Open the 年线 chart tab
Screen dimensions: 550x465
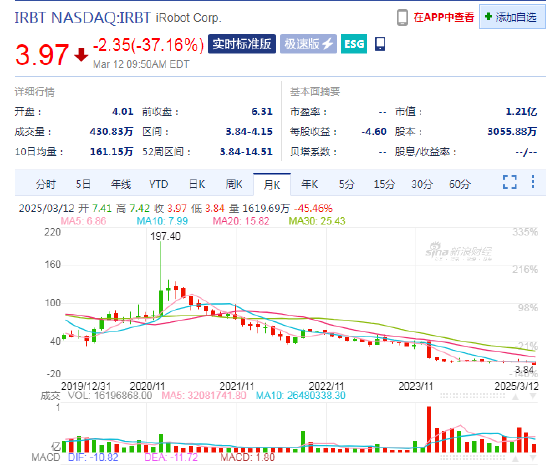pos(121,184)
